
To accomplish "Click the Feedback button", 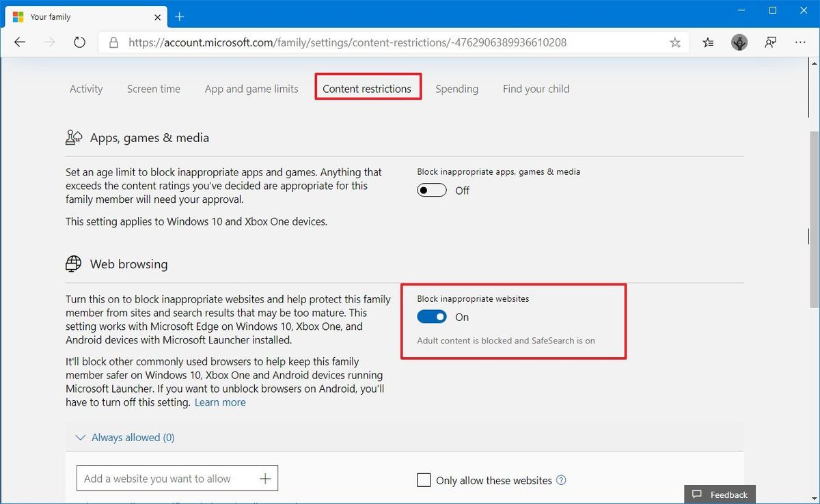I will pos(720,494).
